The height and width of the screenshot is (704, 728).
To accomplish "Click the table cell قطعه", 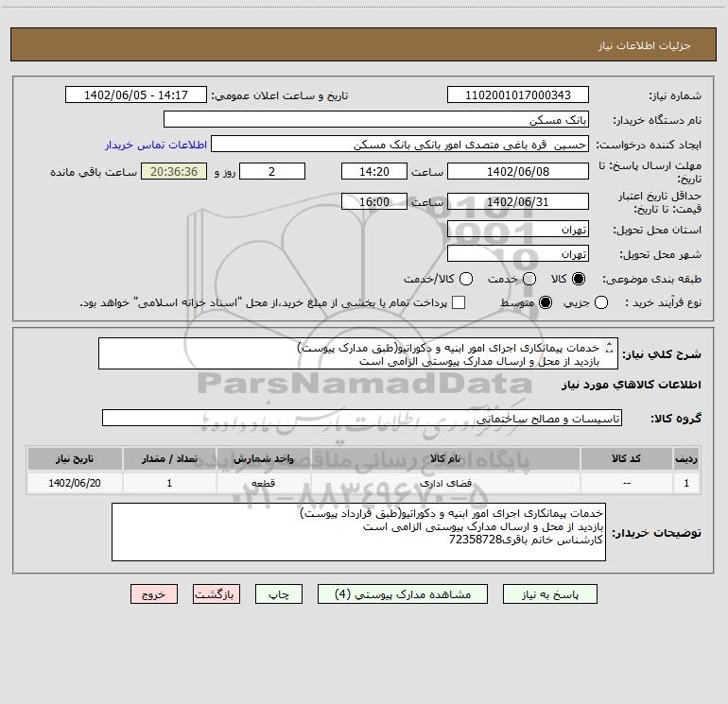I will (x=264, y=483).
